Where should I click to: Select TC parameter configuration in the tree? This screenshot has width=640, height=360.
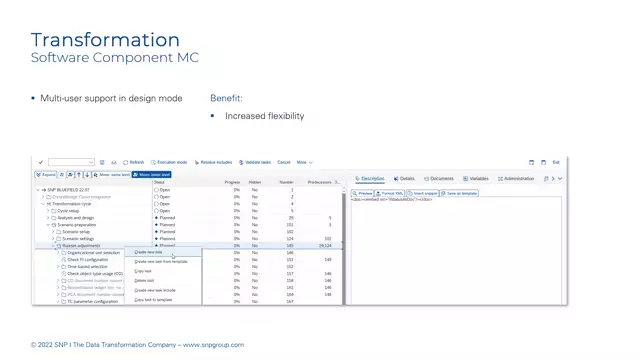point(93,301)
